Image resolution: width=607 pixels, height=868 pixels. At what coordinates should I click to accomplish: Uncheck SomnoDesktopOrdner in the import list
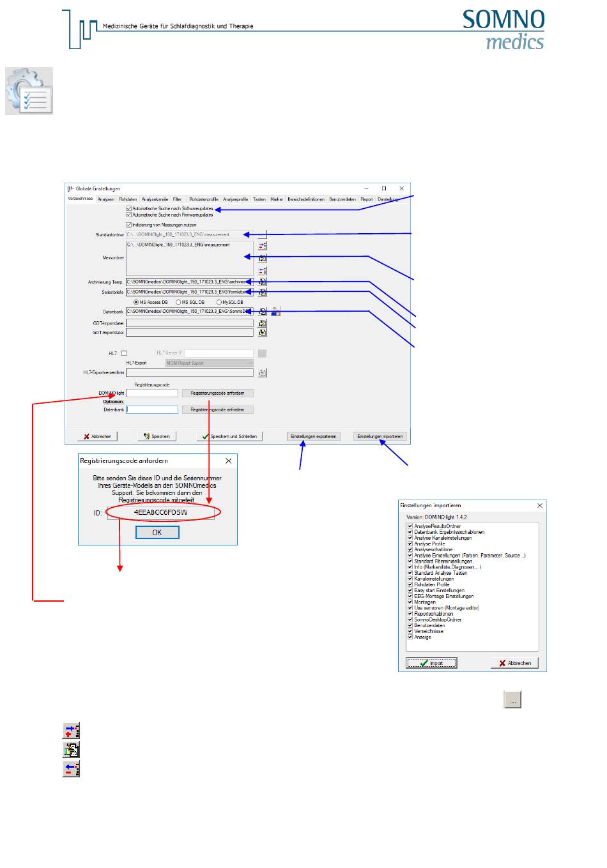(410, 620)
